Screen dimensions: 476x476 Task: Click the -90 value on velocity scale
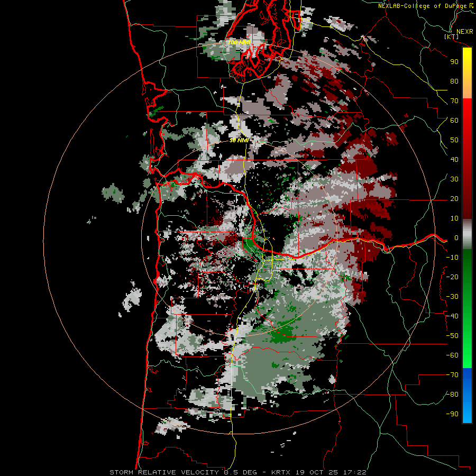[x=452, y=414]
